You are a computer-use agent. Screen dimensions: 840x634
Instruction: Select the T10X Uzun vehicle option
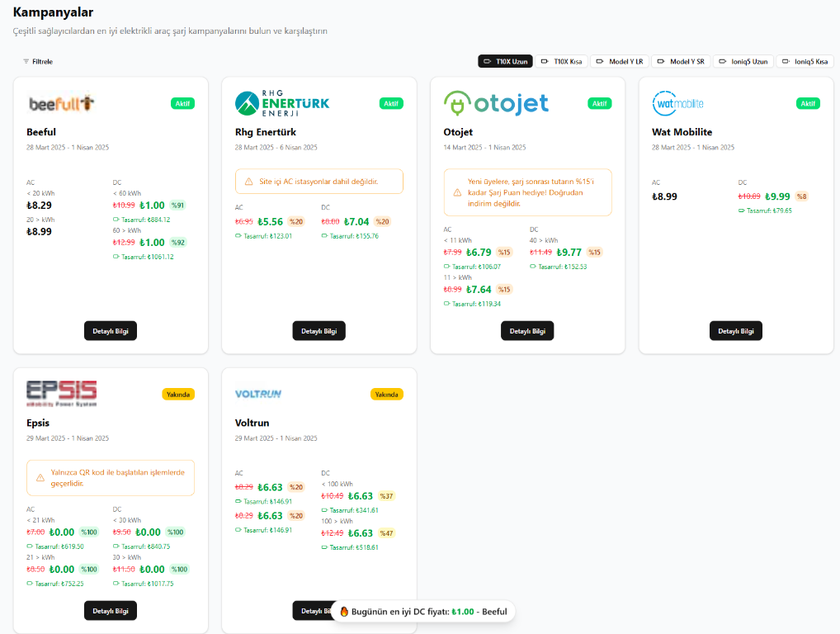[x=505, y=61]
